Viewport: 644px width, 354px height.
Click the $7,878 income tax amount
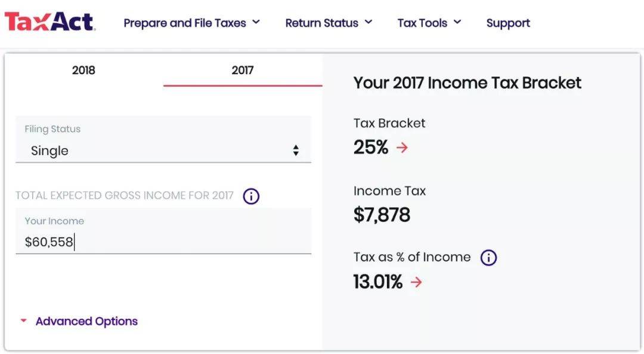tap(382, 215)
